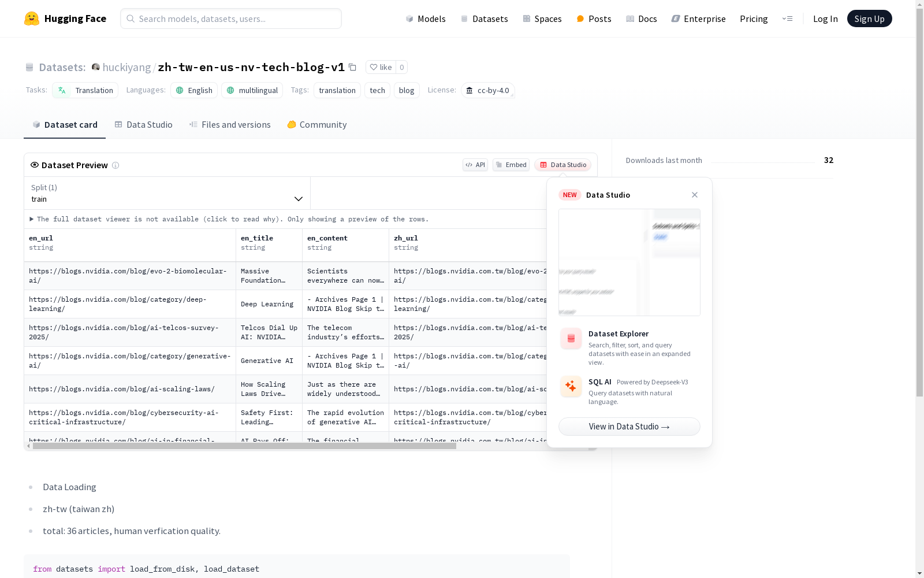Click the Datasets stack icon in header
The image size is (924, 578).
(29, 67)
